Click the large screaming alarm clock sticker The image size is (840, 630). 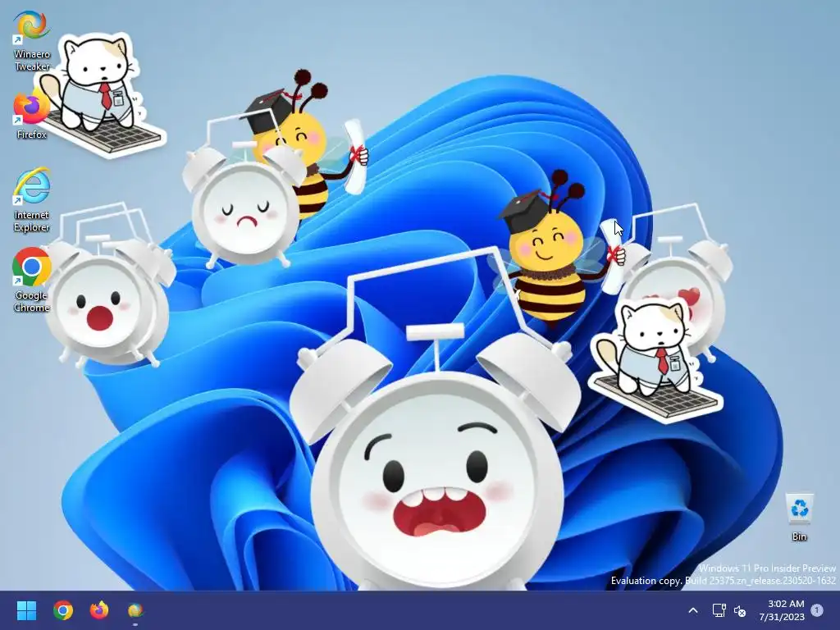(436, 428)
